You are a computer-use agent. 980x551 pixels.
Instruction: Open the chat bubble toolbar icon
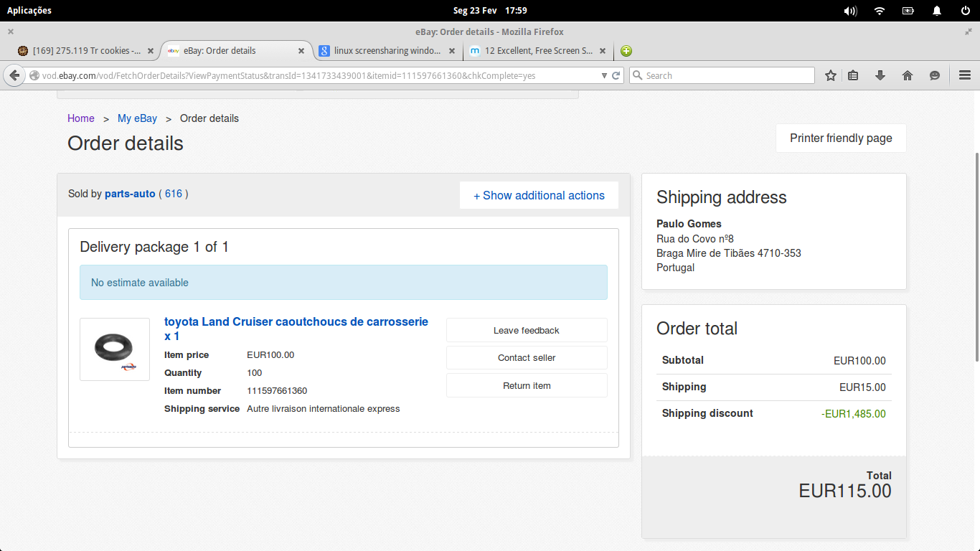(935, 75)
